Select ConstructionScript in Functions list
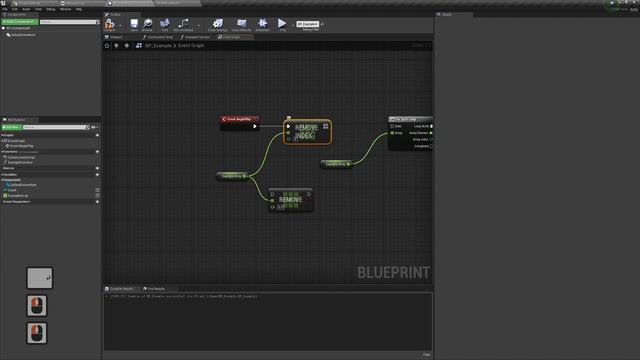 click(x=20, y=157)
